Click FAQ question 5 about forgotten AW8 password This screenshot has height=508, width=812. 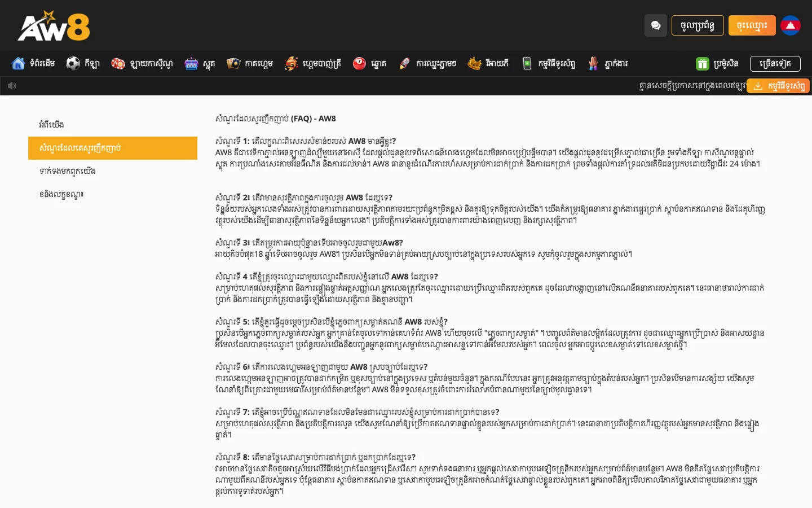[332, 322]
